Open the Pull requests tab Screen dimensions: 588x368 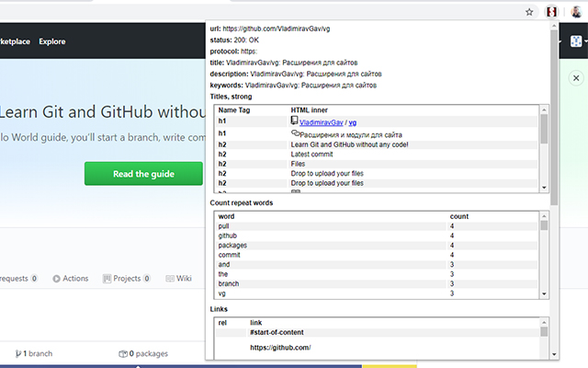click(18, 278)
